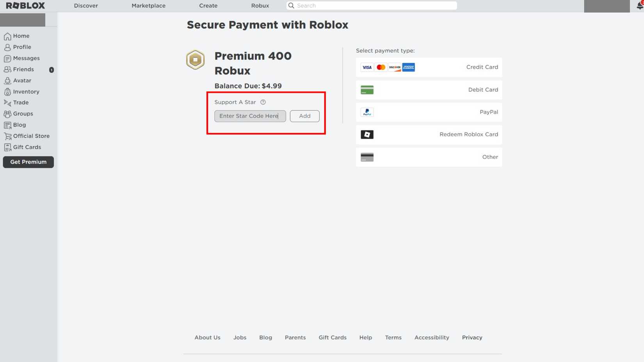Open the Privacy footer link
The image size is (644, 362).
(x=472, y=337)
